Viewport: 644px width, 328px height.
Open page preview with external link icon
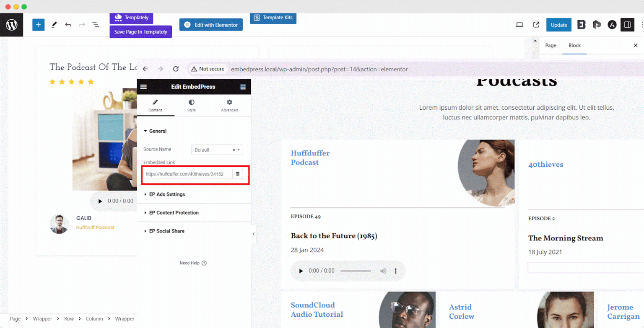coord(537,25)
